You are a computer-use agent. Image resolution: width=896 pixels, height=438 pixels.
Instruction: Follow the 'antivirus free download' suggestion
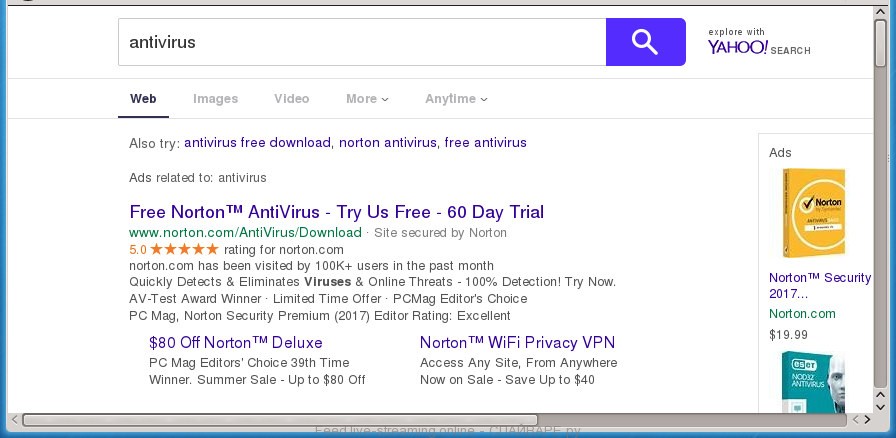[x=257, y=142]
